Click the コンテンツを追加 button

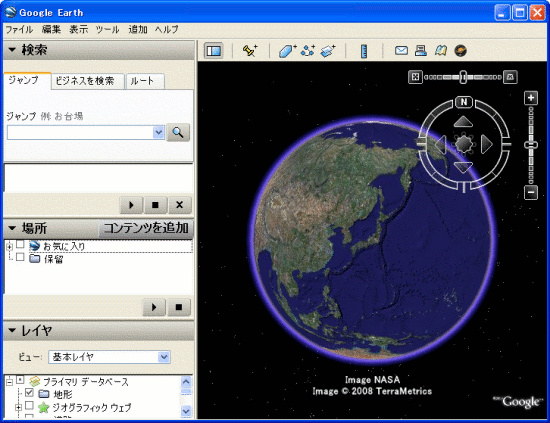tap(146, 228)
